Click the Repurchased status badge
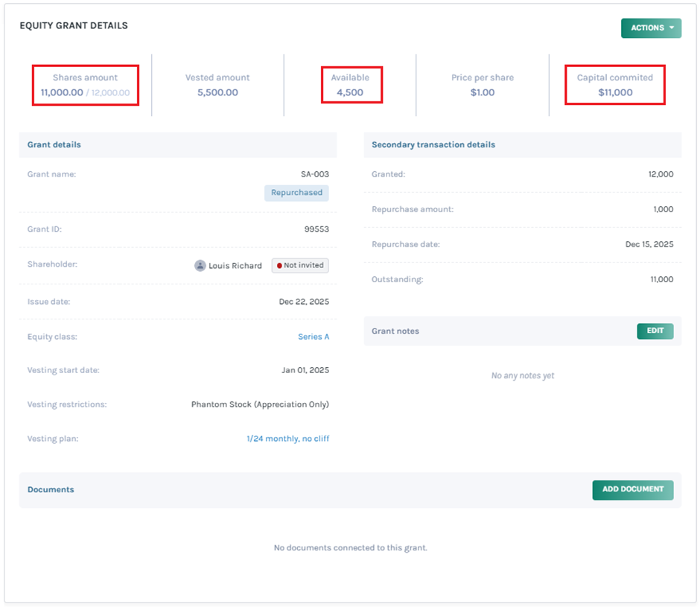Viewport: 700px width, 607px height. point(296,193)
